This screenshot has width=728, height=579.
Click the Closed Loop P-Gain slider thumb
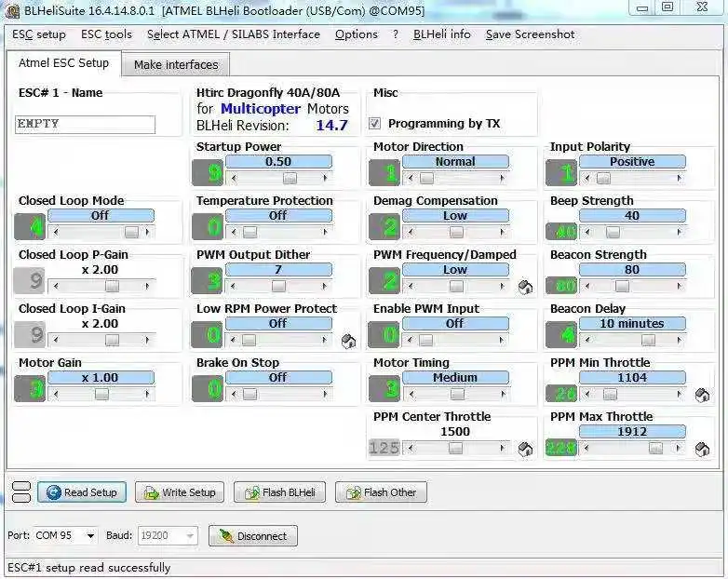[112, 286]
